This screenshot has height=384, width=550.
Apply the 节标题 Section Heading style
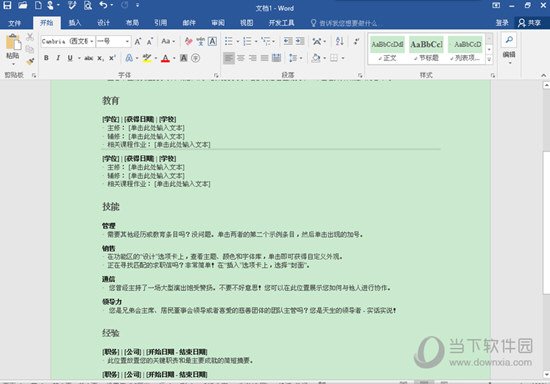click(426, 49)
